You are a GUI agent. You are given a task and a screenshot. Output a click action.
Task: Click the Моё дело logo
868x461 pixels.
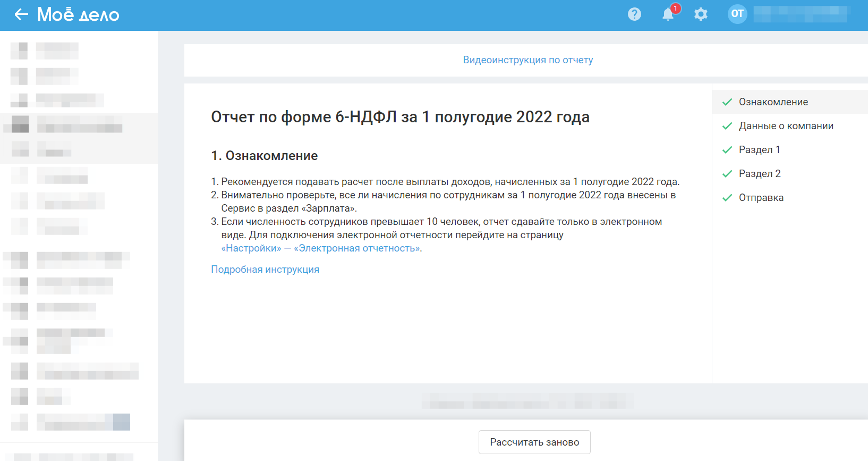tap(78, 14)
